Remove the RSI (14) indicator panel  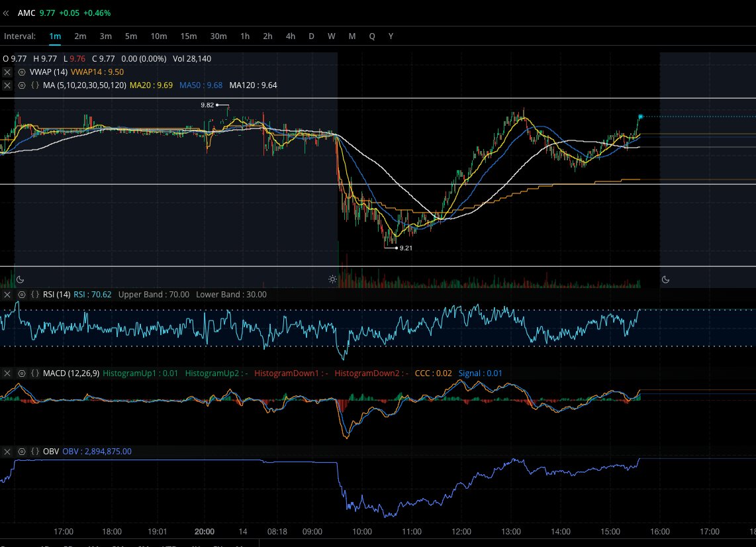click(x=7, y=294)
